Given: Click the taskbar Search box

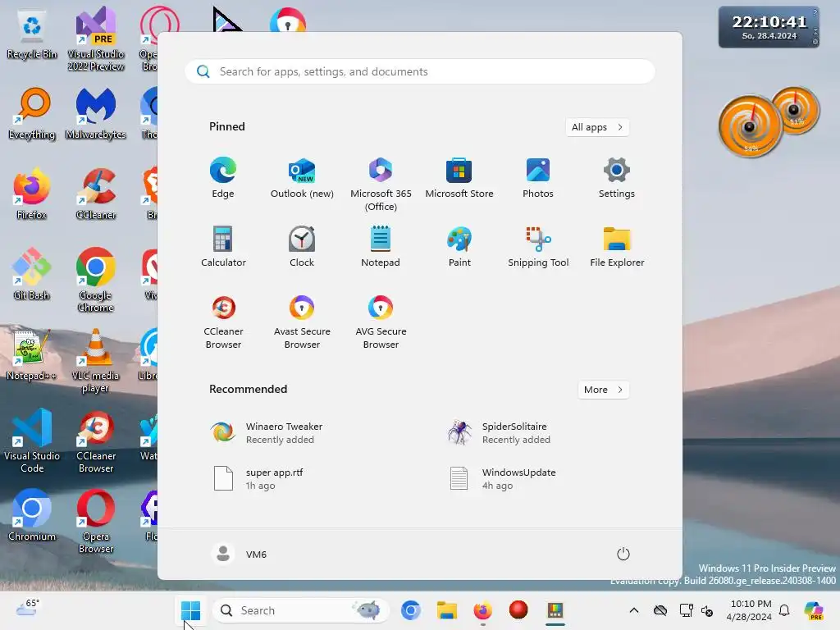Looking at the screenshot, I should pyautogui.click(x=300, y=610).
